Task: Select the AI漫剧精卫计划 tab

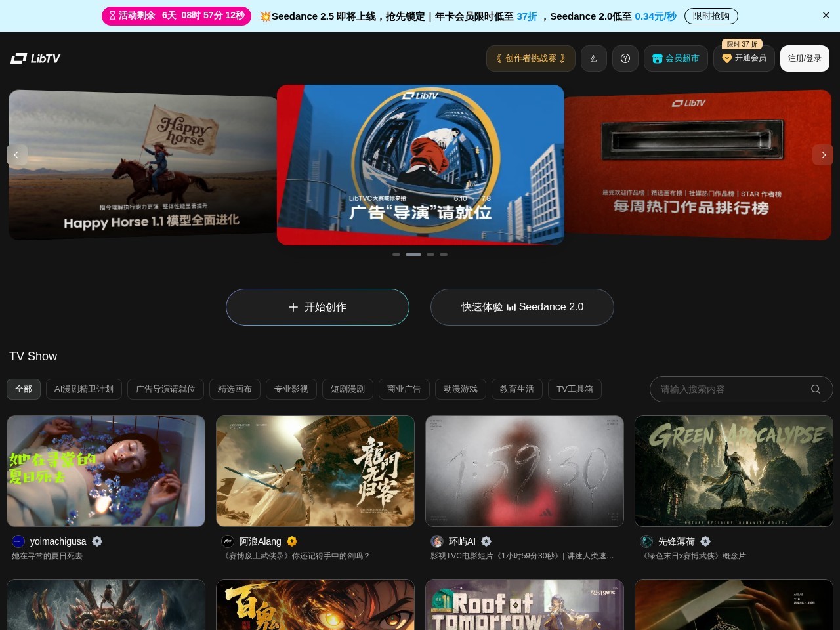Action: tap(84, 389)
